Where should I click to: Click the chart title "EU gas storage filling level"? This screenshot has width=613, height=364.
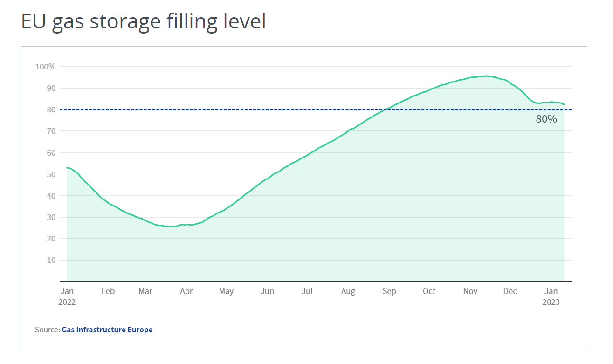click(x=144, y=22)
